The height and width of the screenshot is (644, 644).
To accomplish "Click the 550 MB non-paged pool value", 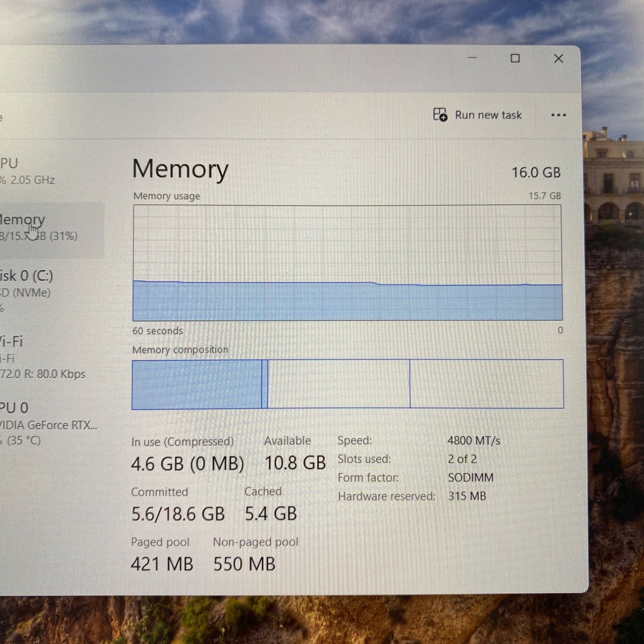I will pyautogui.click(x=244, y=564).
